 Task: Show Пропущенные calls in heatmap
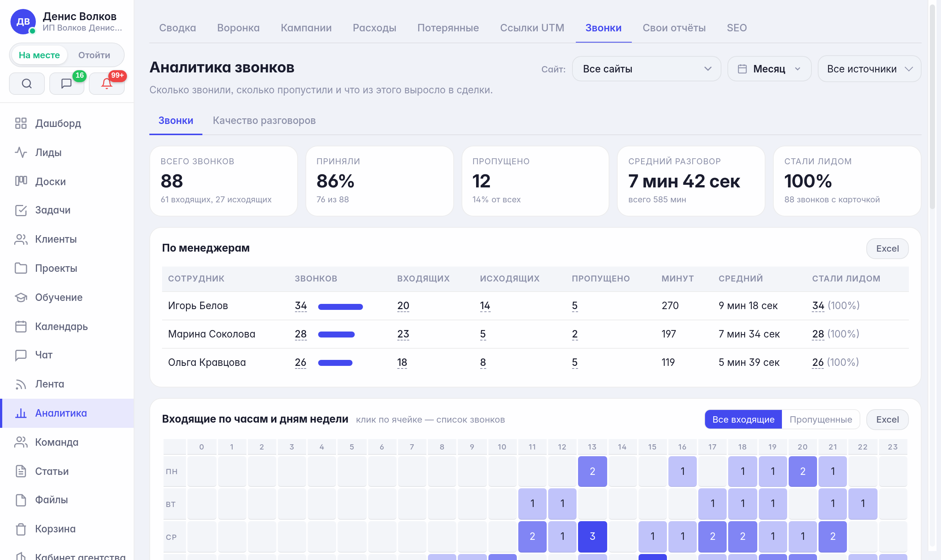click(821, 420)
